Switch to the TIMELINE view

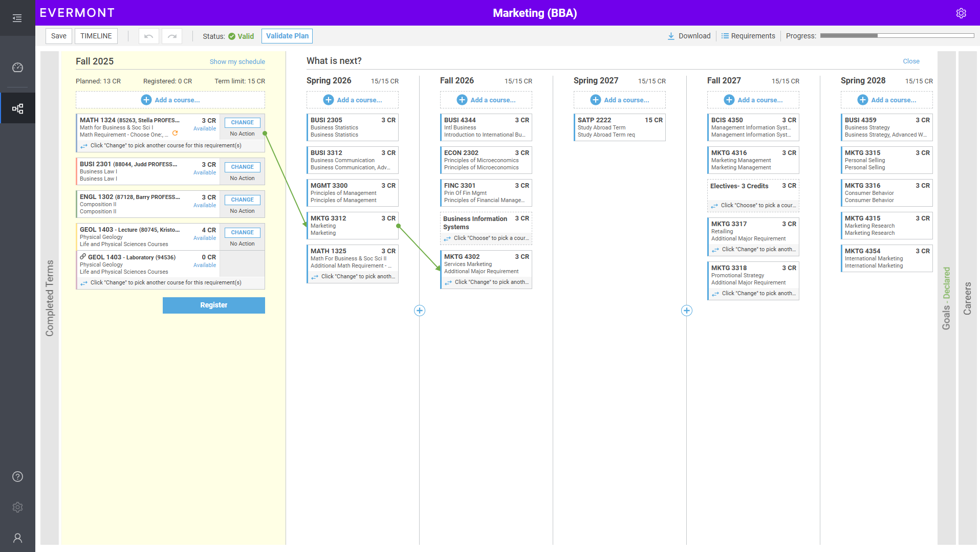(96, 36)
